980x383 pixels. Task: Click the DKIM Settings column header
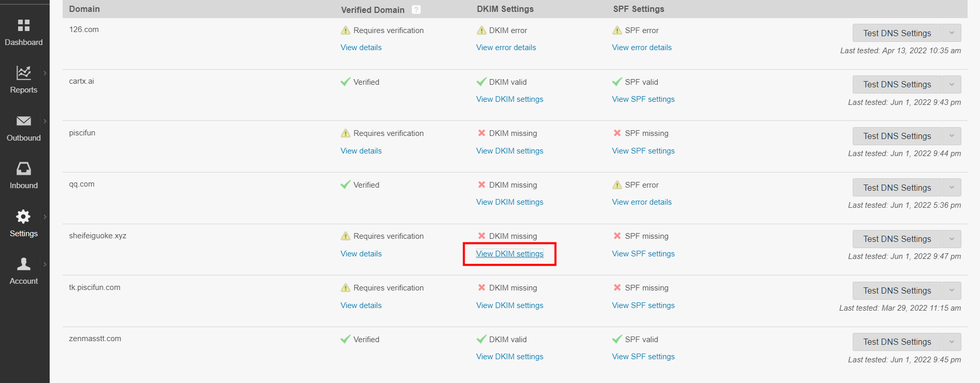(505, 9)
